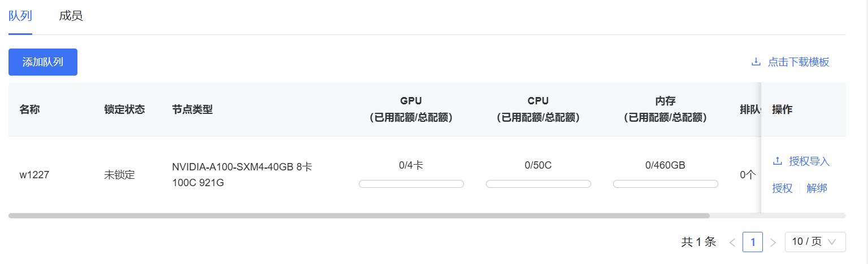The image size is (868, 264).
Task: Click the 解绑 action link
Action: (x=817, y=188)
